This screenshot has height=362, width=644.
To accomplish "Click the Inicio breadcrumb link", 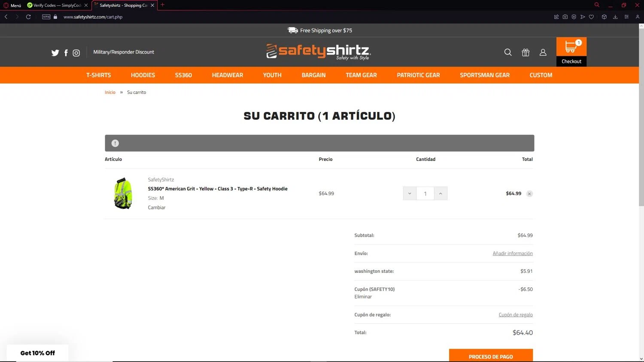I will coord(110,92).
